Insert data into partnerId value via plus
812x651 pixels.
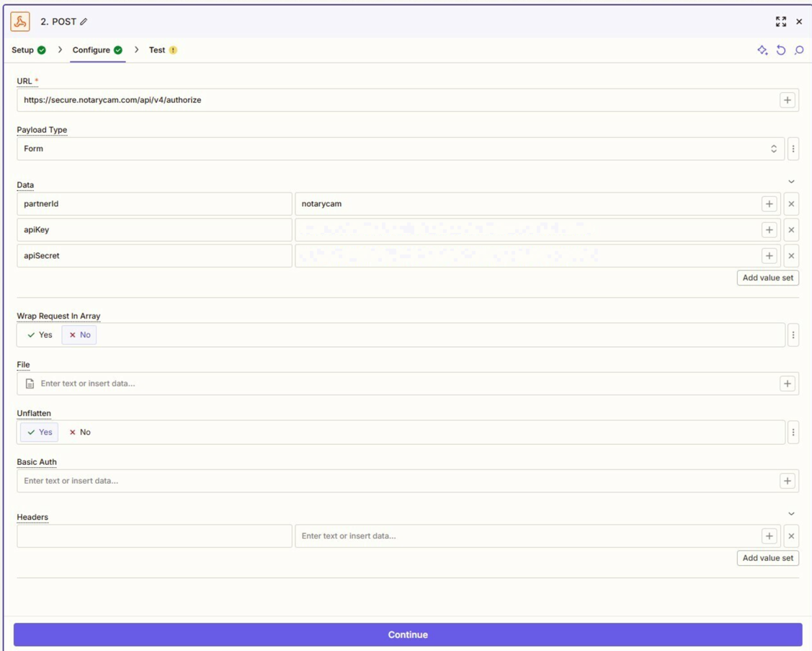pyautogui.click(x=769, y=204)
